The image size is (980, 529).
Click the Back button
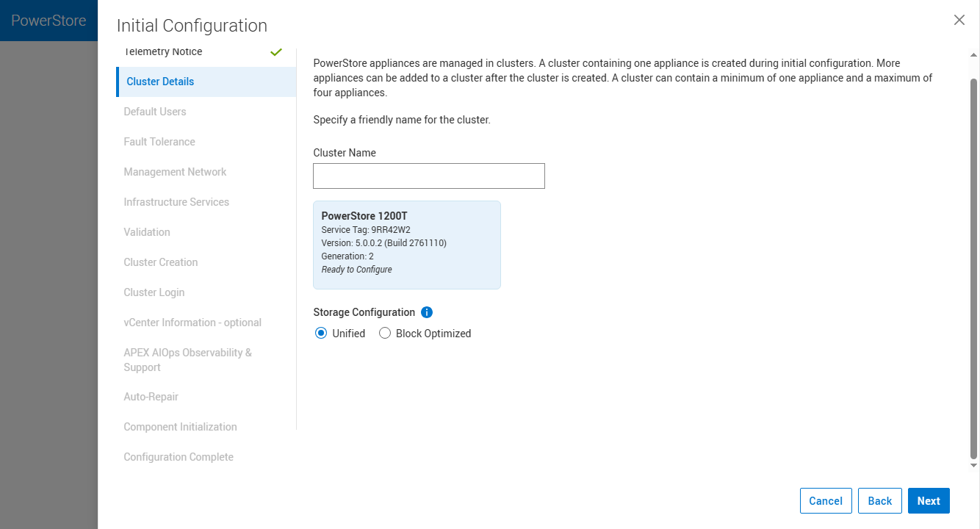tap(879, 501)
